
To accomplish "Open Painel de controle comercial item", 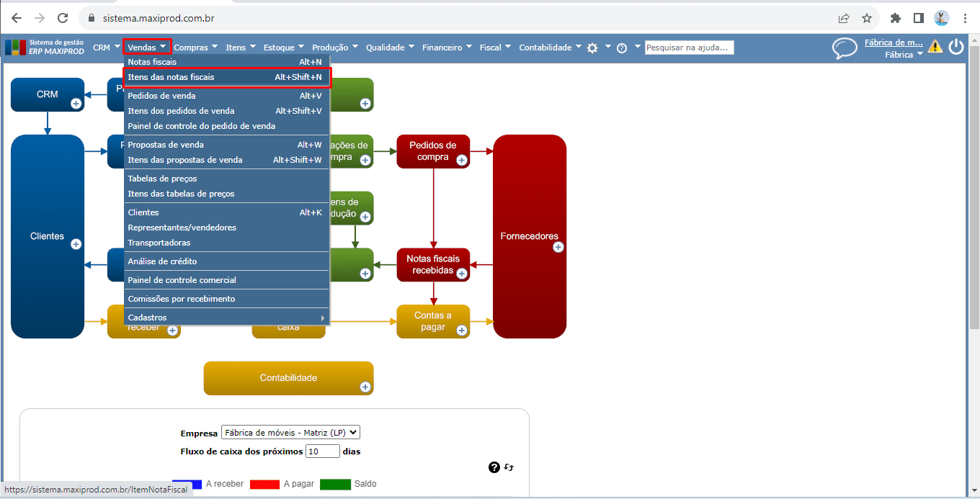I will click(x=226, y=280).
